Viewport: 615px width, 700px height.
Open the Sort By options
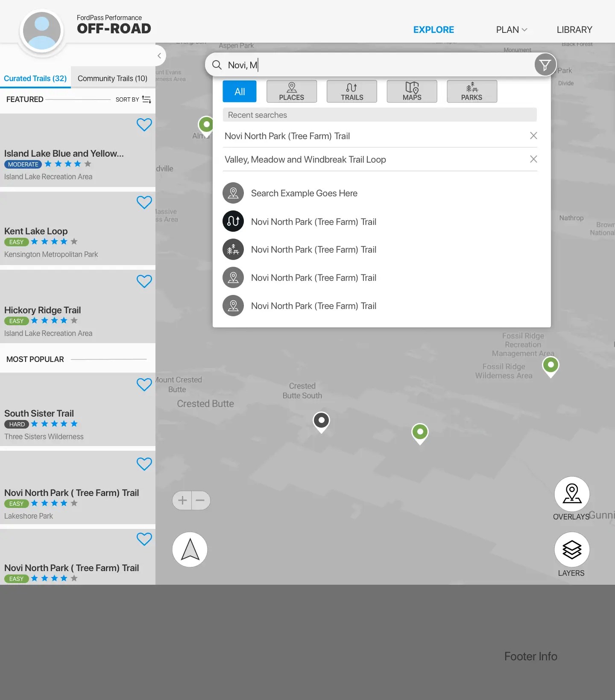click(x=133, y=99)
